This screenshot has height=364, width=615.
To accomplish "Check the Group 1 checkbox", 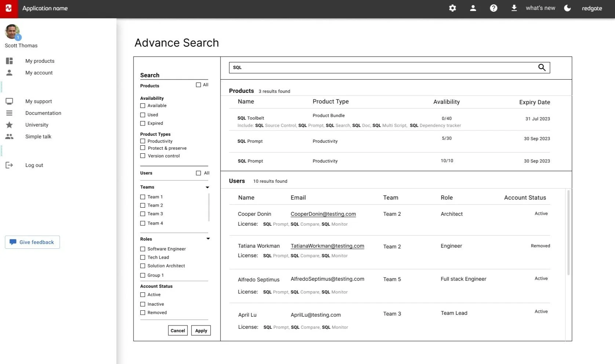I will pyautogui.click(x=143, y=276).
